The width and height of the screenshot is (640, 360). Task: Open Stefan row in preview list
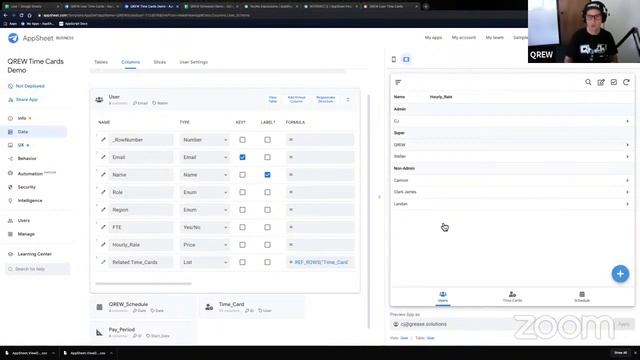512,156
